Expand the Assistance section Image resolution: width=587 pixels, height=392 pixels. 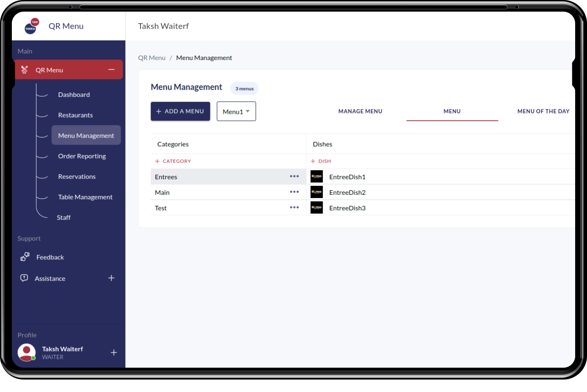tap(111, 278)
